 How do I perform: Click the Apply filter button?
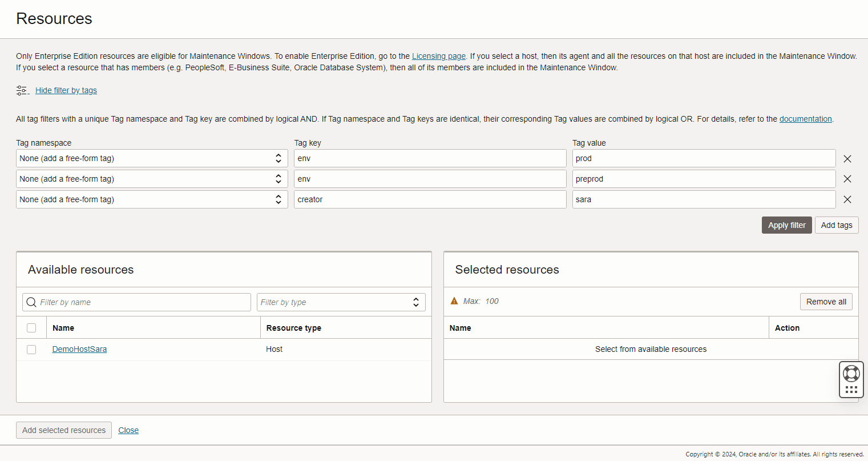786,225
